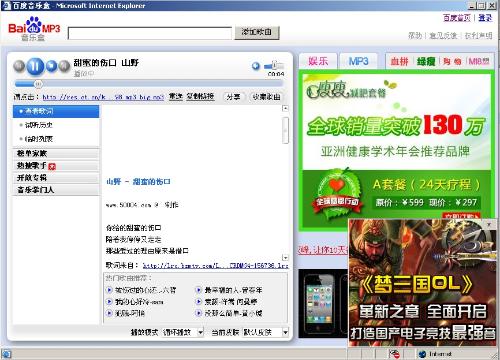Expand the 榜单家族 sidebar section
The height and width of the screenshot is (360, 500).
click(x=56, y=153)
